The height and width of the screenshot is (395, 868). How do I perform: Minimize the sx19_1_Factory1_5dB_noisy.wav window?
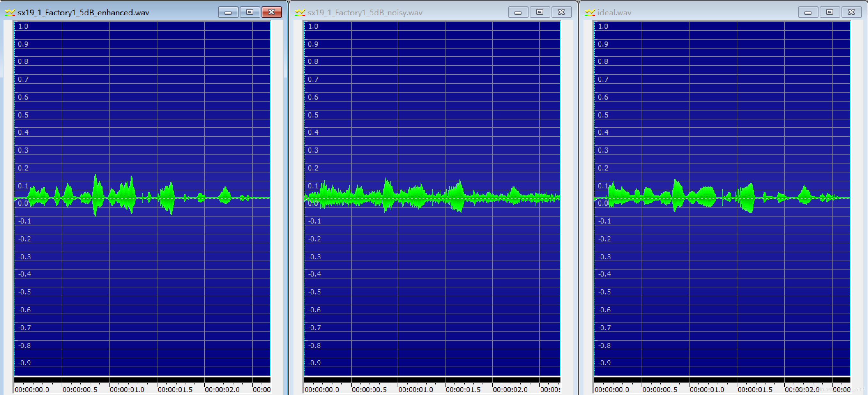[518, 12]
